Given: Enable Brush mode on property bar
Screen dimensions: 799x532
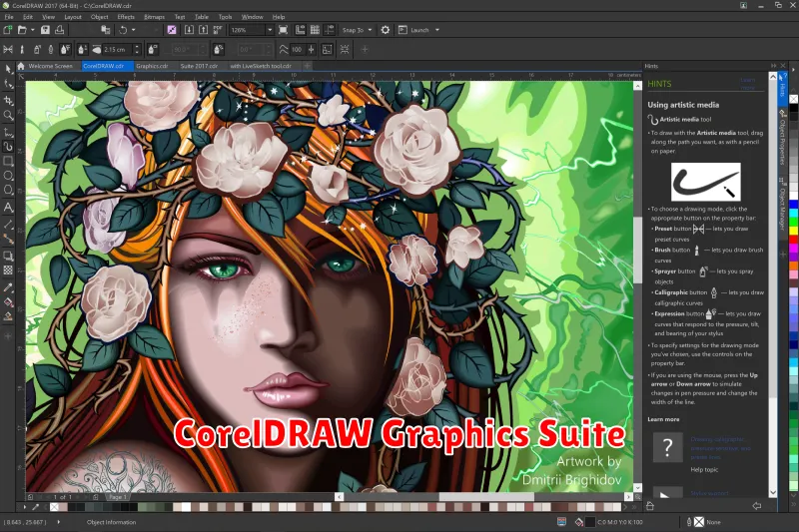Looking at the screenshot, I should pyautogui.click(x=22, y=49).
